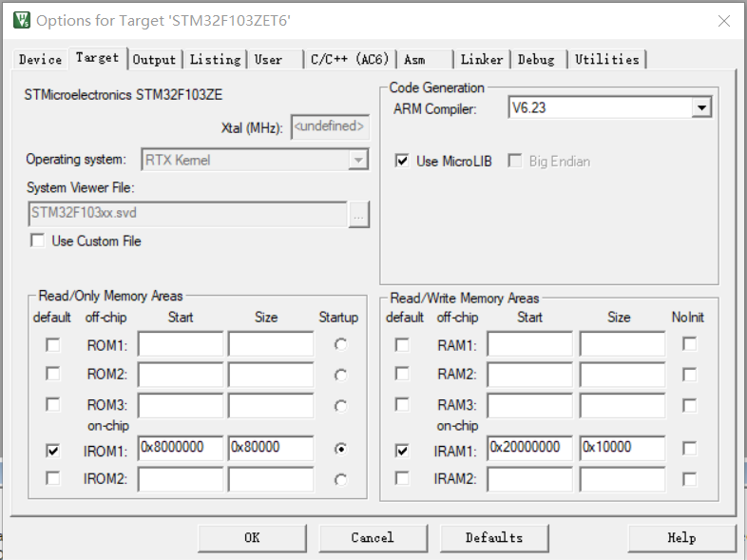Toggle Big Endian checkbox
747x560 pixels.
(514, 161)
